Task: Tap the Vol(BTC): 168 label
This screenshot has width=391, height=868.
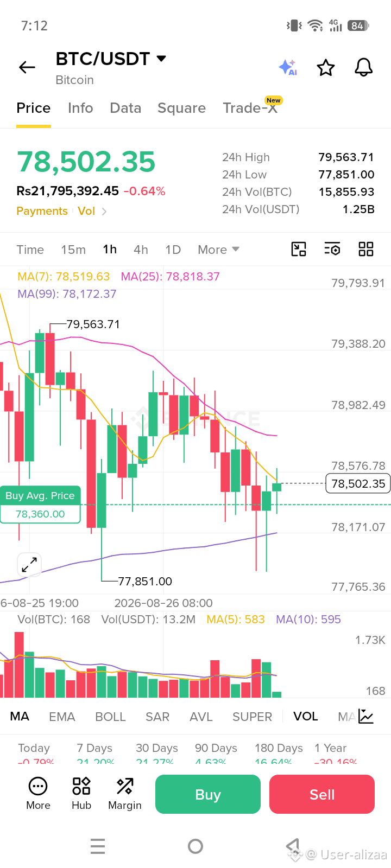Action: click(54, 620)
